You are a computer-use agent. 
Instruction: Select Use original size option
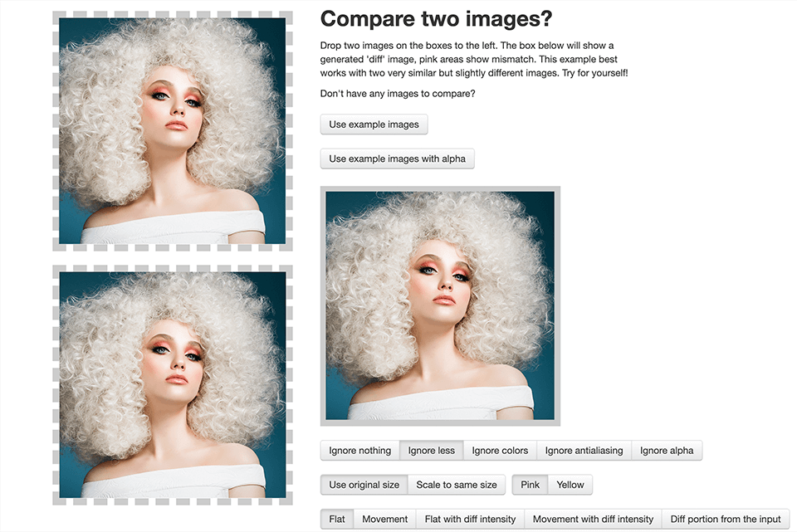click(364, 485)
